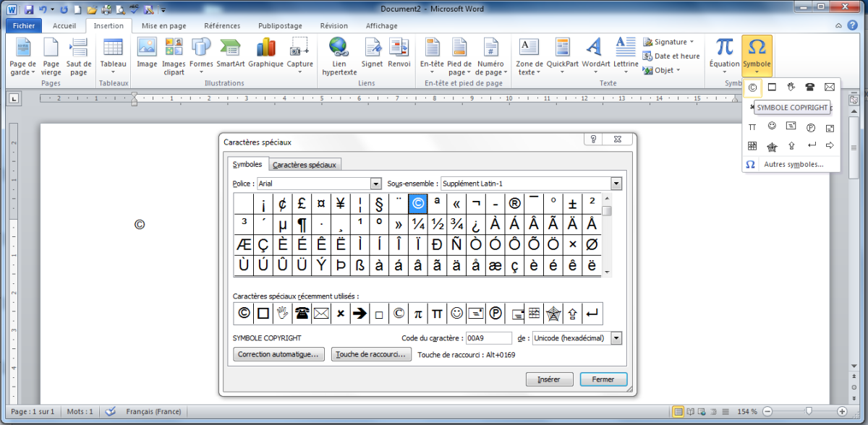This screenshot has width=868, height=425.
Task: Select the £ character in the symbol grid
Action: (301, 204)
